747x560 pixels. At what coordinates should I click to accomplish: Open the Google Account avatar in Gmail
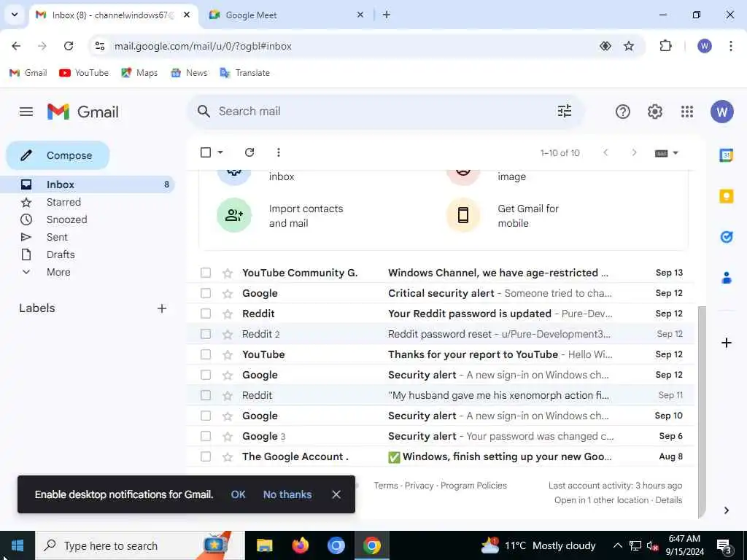click(x=721, y=112)
